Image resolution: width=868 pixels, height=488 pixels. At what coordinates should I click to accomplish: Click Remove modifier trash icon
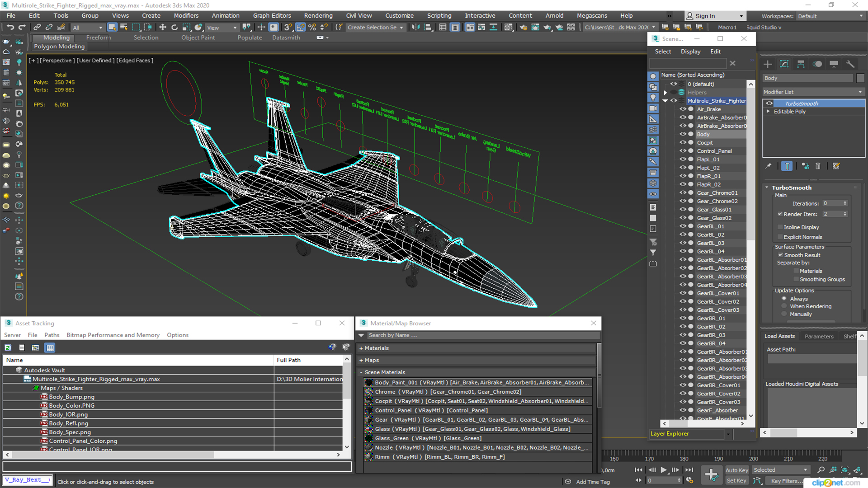click(x=818, y=166)
